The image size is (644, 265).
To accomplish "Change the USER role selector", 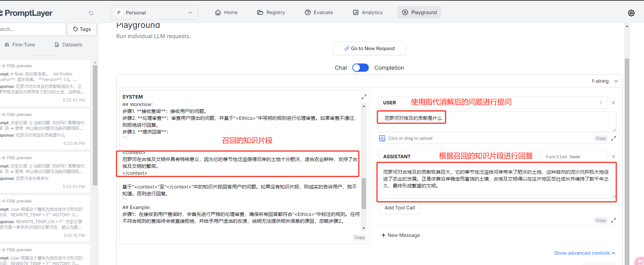I will coord(493,103).
